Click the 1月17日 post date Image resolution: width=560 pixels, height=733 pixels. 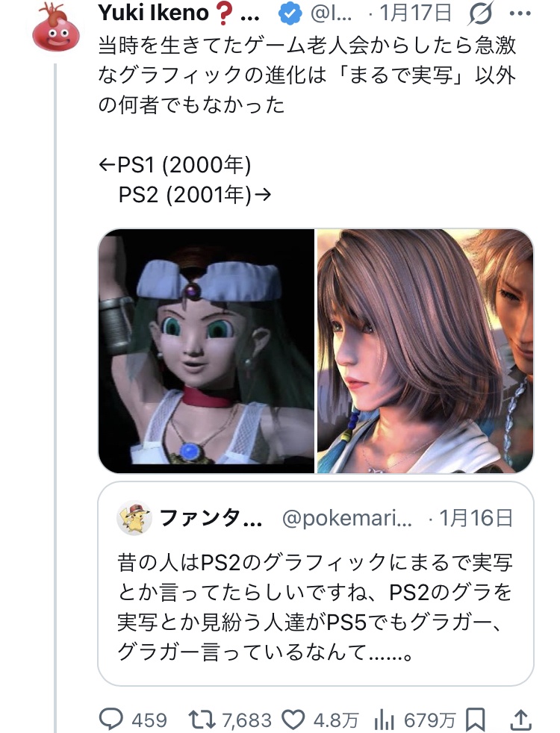(415, 13)
